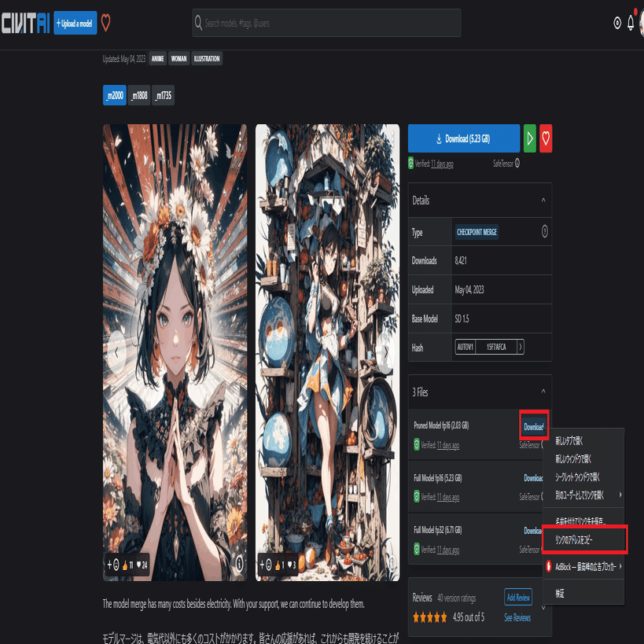Viewport: 644px width, 644px height.
Task: Choose inspect at the bottom of context menu
Action: point(583,593)
